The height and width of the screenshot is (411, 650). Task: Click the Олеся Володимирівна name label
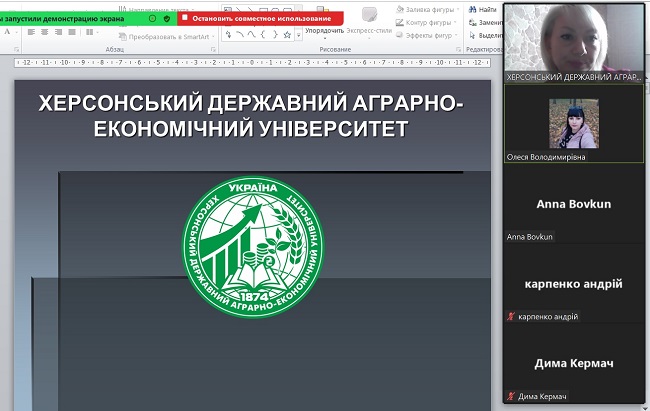(x=546, y=157)
